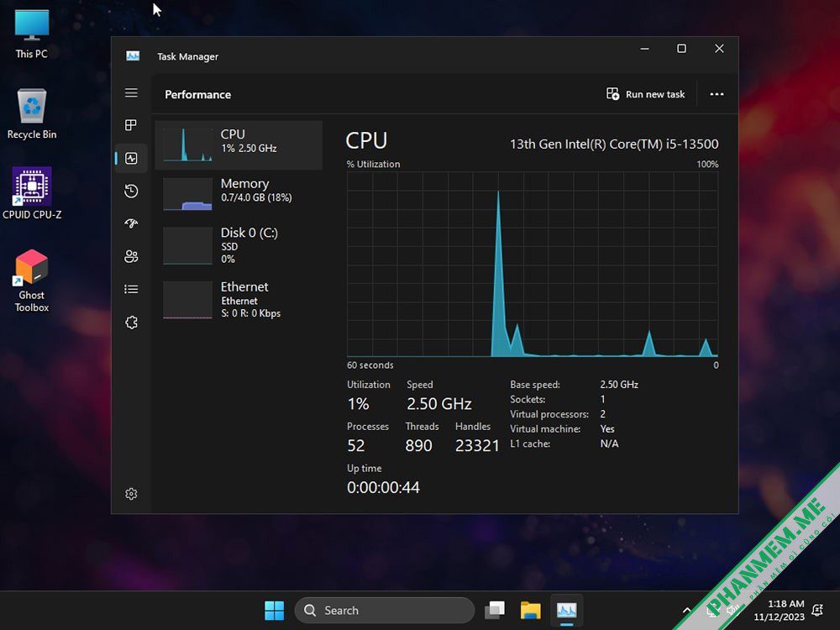The width and height of the screenshot is (840, 630).
Task: Open the Services puzzle icon
Action: click(131, 322)
